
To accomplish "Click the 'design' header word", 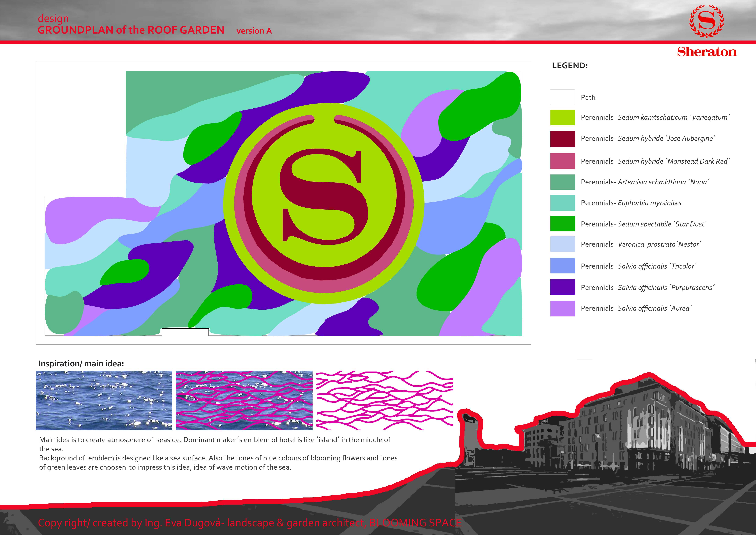I will point(53,19).
